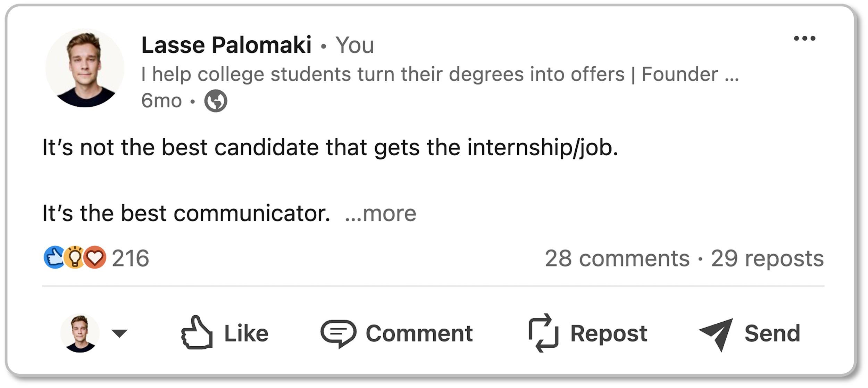868x388 pixels.
Task: Click the Like thumbs-up outline icon
Action: tap(197, 332)
